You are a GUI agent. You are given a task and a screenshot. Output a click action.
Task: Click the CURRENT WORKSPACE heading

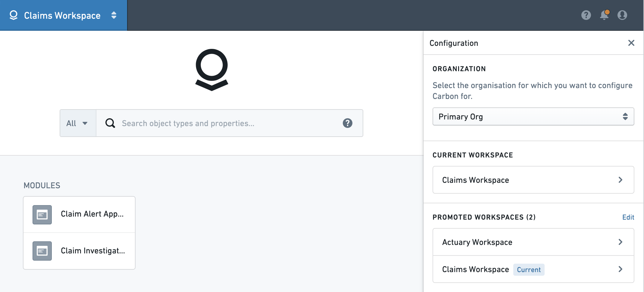(473, 155)
